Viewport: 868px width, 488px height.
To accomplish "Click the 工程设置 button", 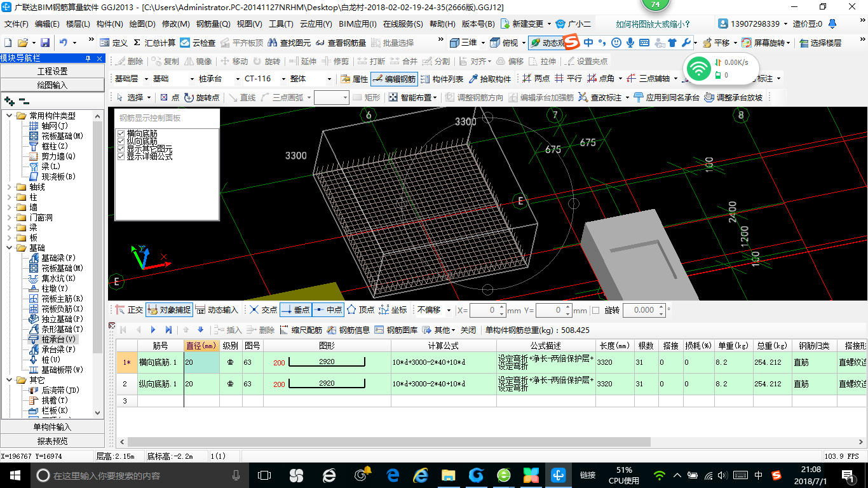I will 53,71.
